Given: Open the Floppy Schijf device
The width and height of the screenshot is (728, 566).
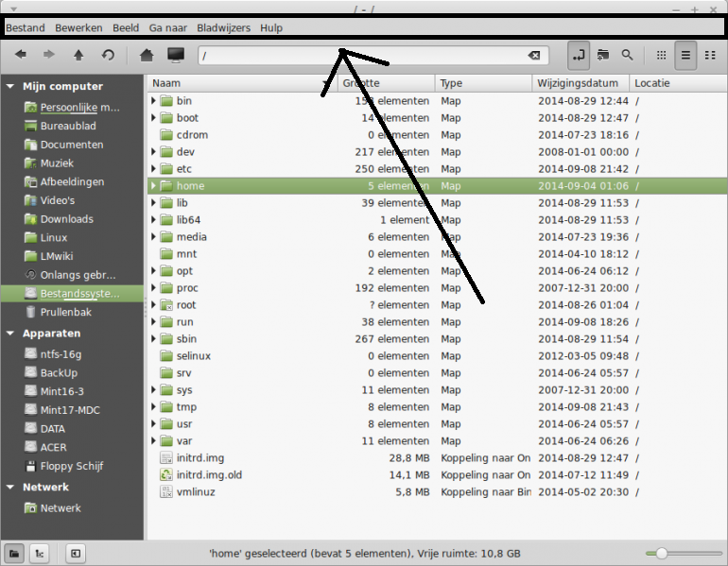Looking at the screenshot, I should pos(63,466).
